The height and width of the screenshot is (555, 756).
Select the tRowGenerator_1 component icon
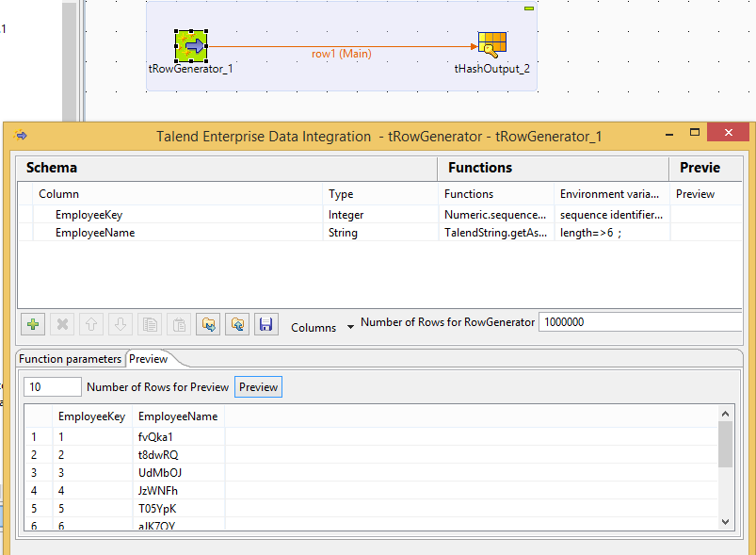pyautogui.click(x=191, y=46)
